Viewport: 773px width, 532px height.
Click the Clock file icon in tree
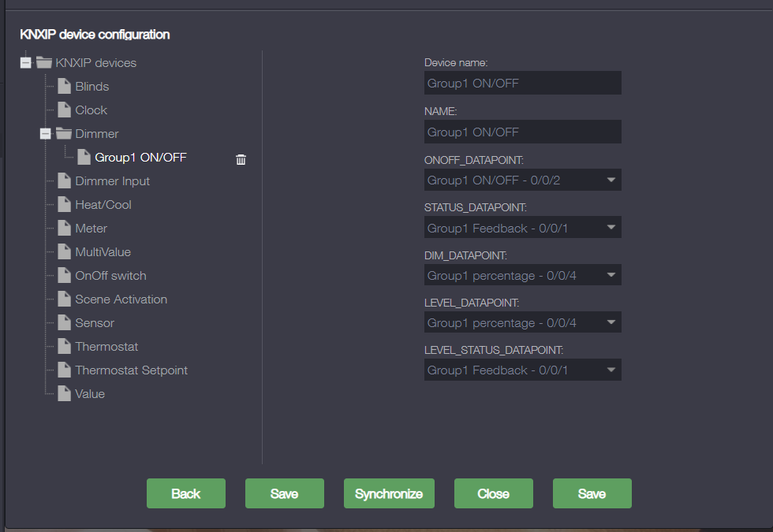[64, 110]
